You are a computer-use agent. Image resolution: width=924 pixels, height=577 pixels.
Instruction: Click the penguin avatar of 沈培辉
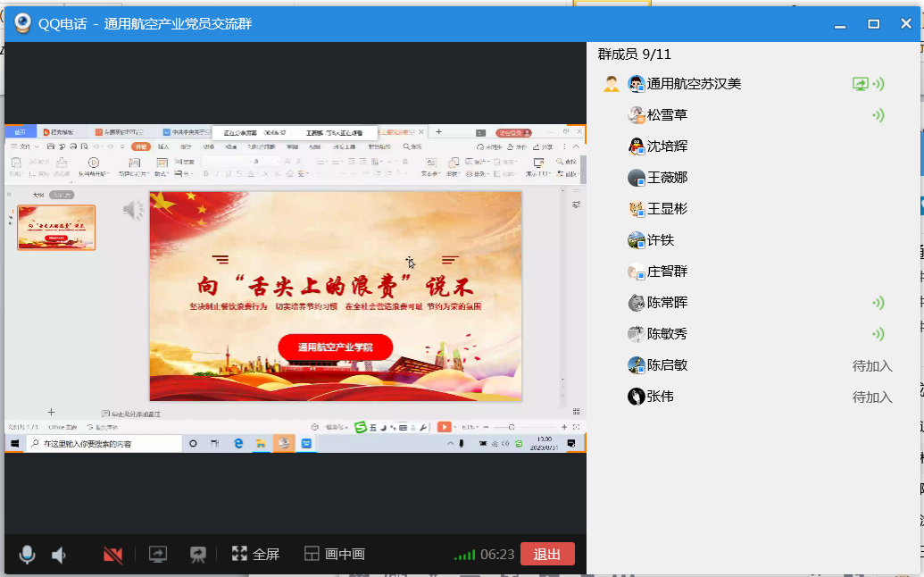pyautogui.click(x=636, y=146)
